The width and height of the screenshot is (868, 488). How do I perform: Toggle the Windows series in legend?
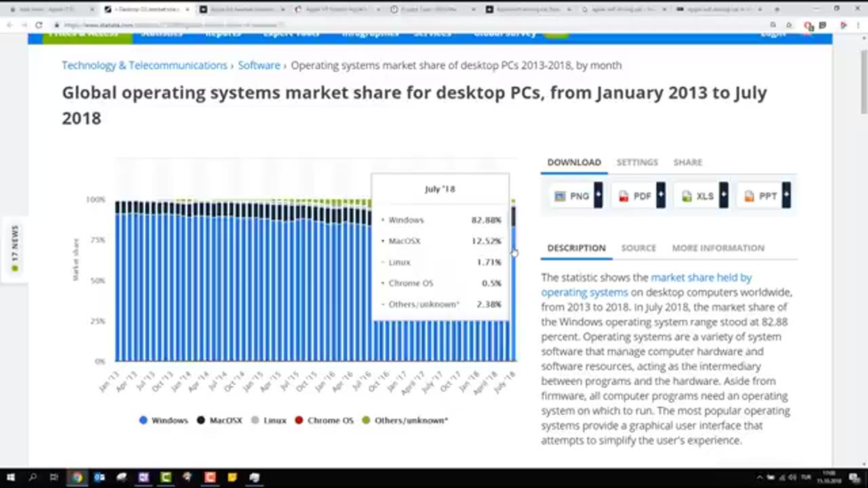tap(163, 420)
